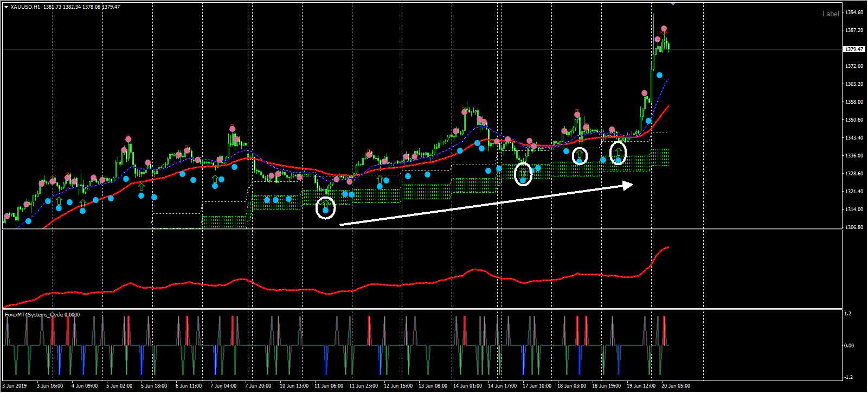The image size is (868, 393).
Task: Click the 3 Jun 16:00 time label
Action: pos(49,386)
